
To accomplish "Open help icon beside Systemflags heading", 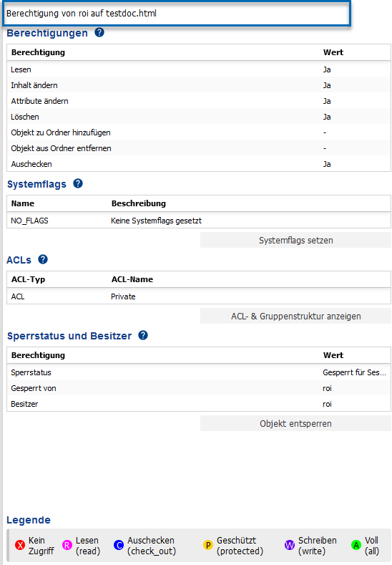I will [x=78, y=184].
